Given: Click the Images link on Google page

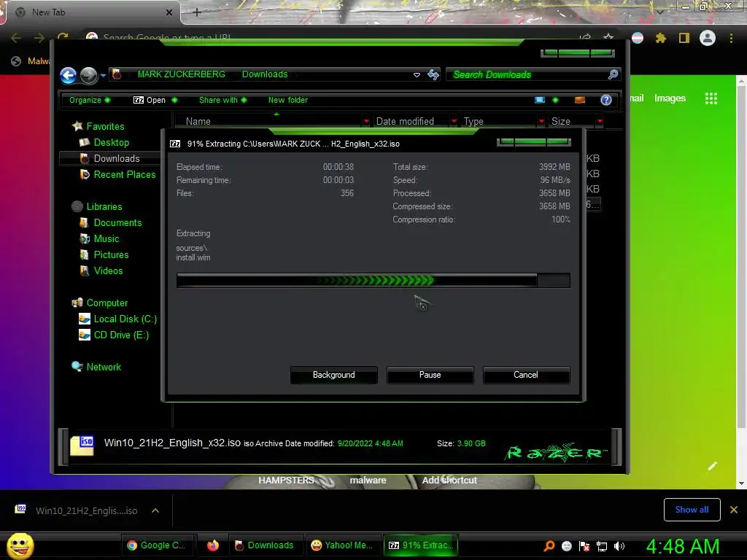Looking at the screenshot, I should tap(670, 98).
